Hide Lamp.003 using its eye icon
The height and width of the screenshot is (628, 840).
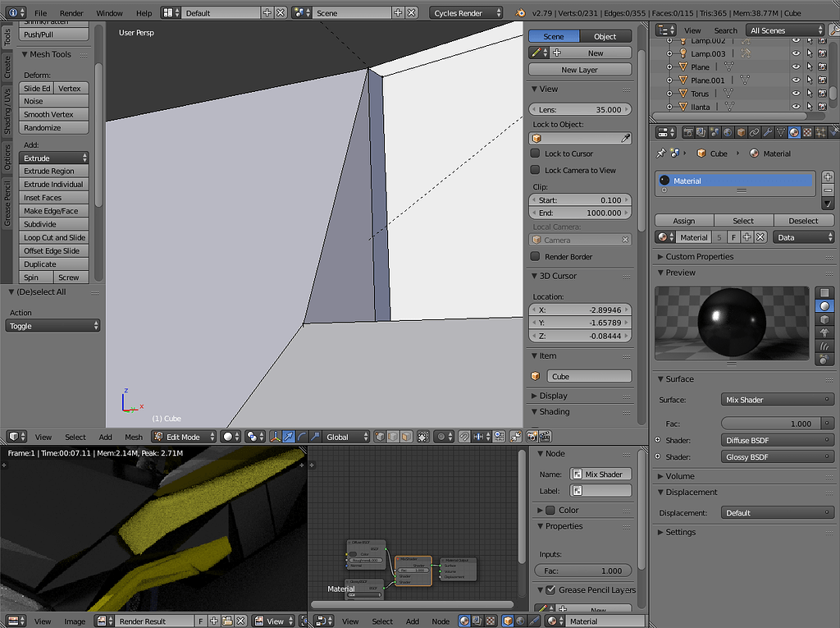796,53
